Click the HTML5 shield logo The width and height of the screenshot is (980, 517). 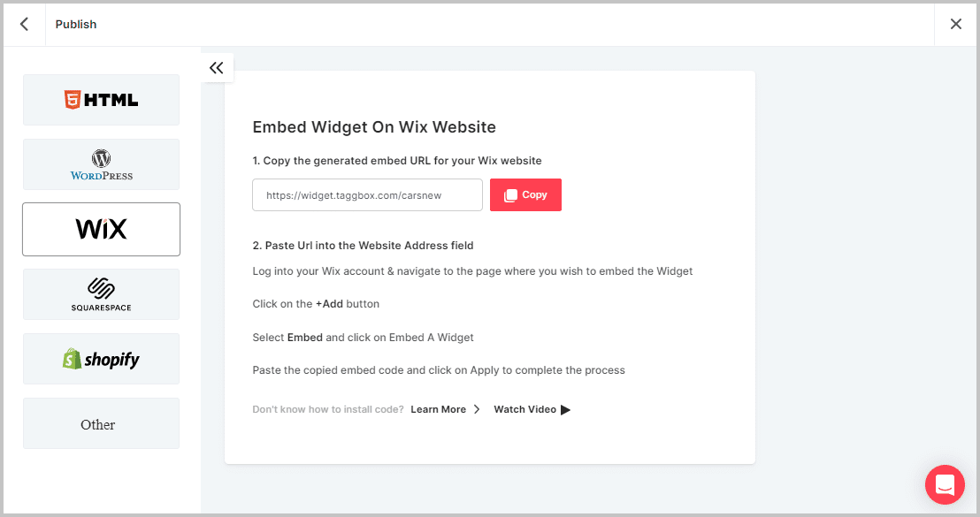click(x=72, y=100)
